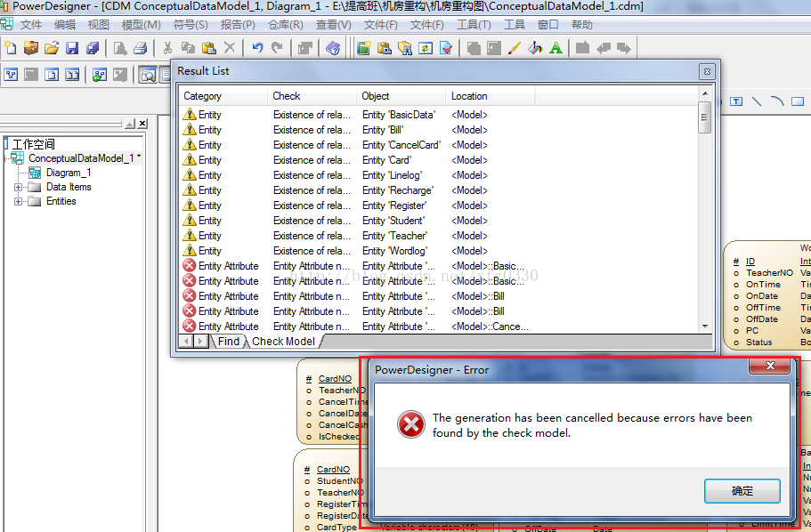Image resolution: width=811 pixels, height=532 pixels.
Task: Click the Help book icon
Action: coord(333,48)
